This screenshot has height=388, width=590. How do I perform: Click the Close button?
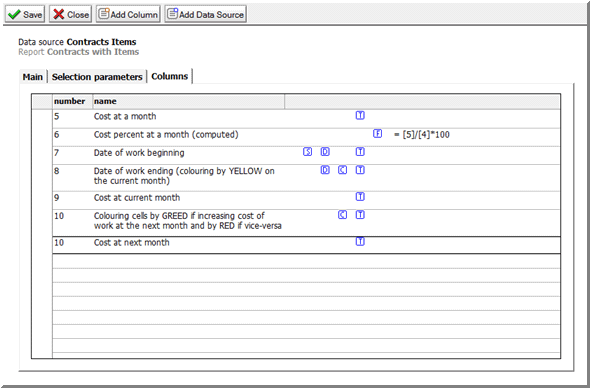point(70,14)
